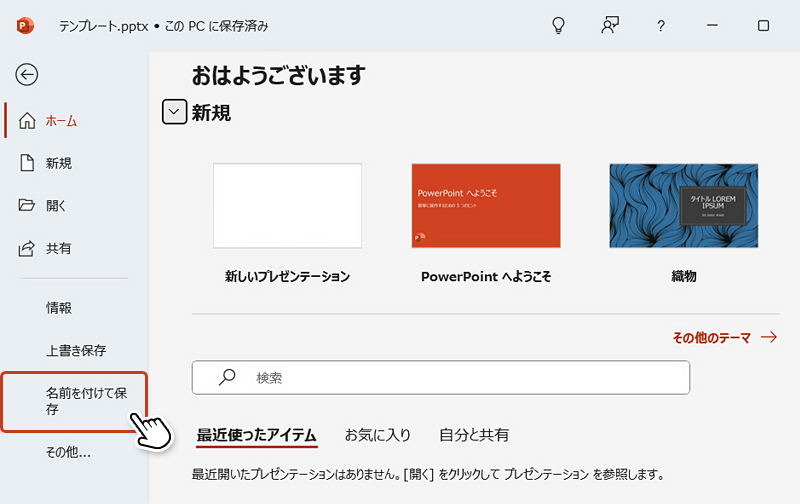This screenshot has width=800, height=504.
Task: Click 上書き保存 to save
Action: [x=76, y=350]
